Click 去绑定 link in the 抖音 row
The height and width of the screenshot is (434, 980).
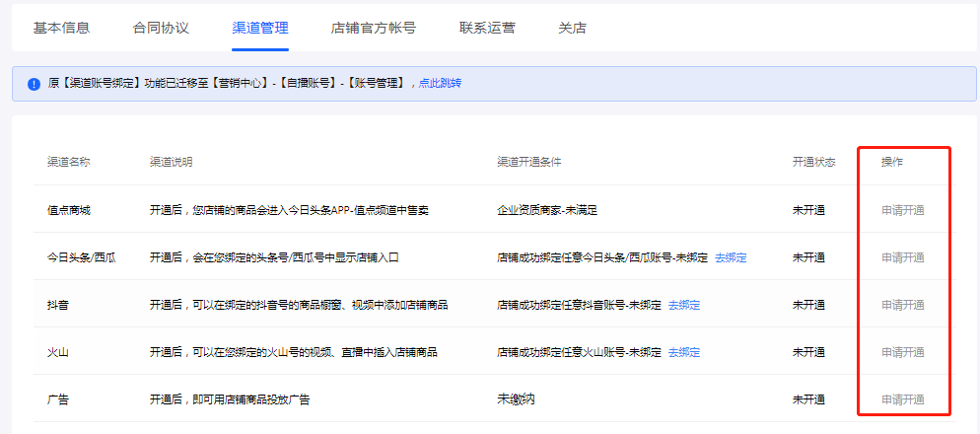coord(684,305)
